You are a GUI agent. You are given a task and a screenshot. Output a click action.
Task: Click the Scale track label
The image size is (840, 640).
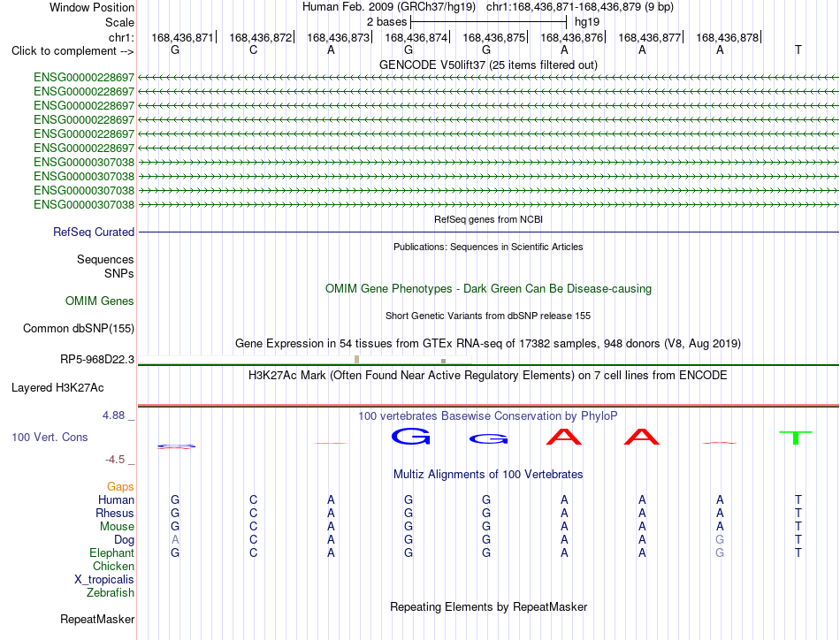coord(119,22)
